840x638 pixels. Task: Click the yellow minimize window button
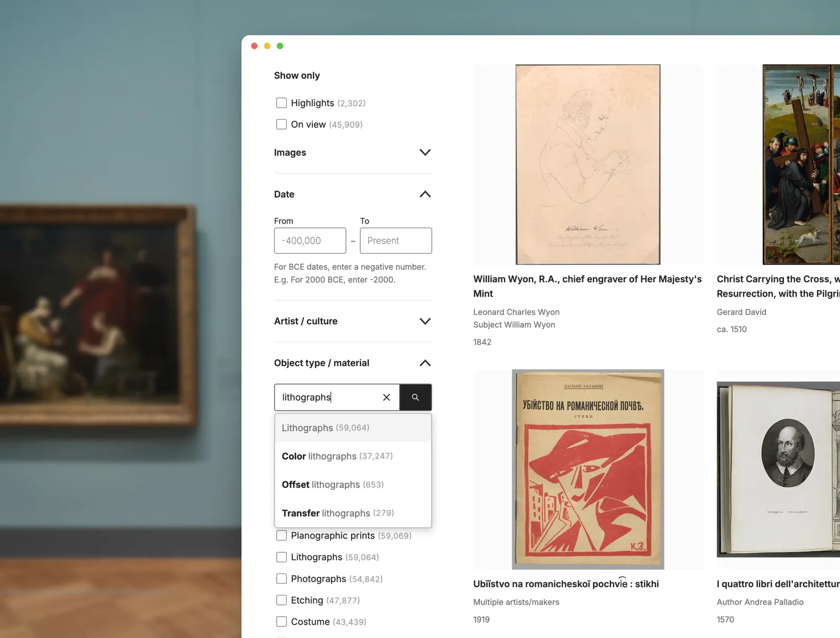(267, 46)
